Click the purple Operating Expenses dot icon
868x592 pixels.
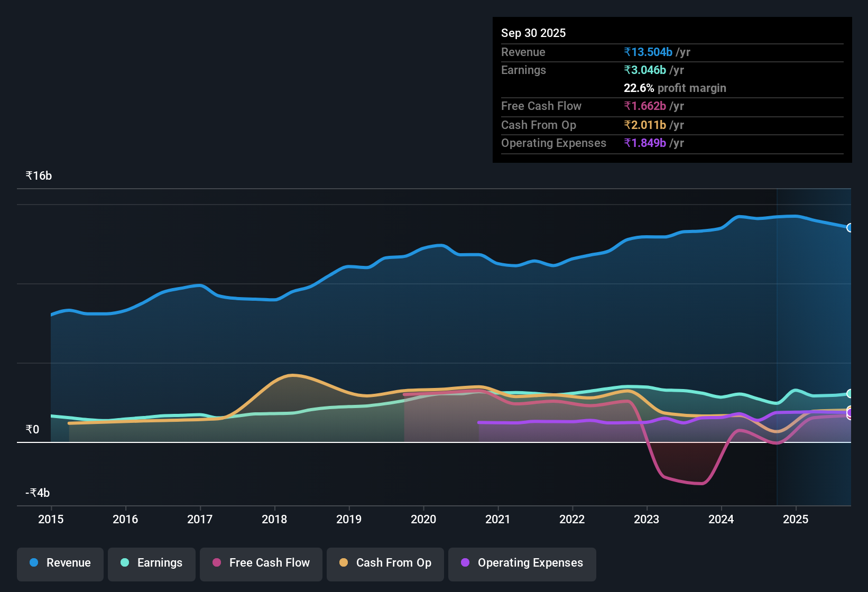(x=465, y=563)
